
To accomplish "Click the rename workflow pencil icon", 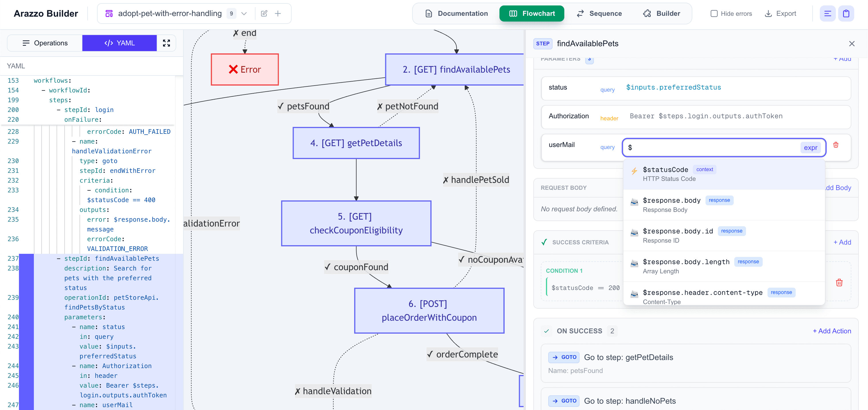I will coord(264,13).
